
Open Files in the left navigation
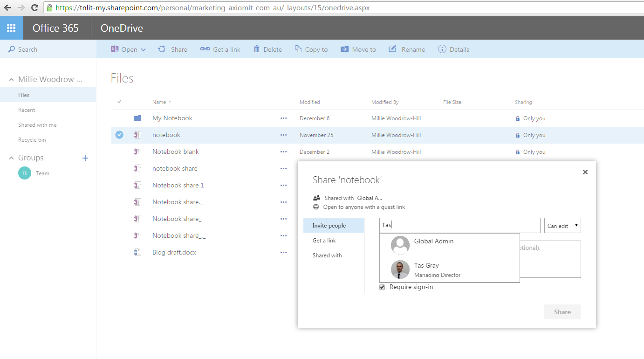(x=48, y=95)
